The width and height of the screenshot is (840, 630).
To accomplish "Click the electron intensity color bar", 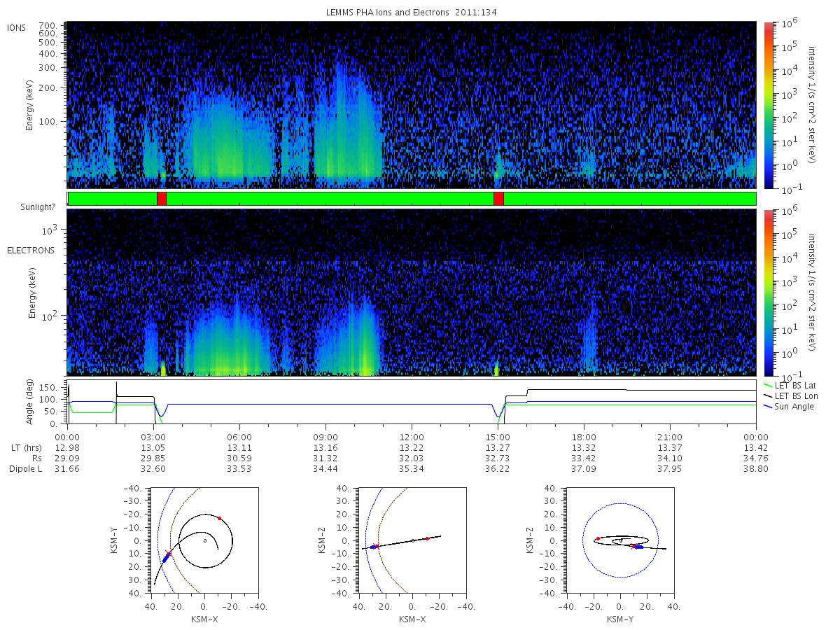I will click(x=768, y=292).
